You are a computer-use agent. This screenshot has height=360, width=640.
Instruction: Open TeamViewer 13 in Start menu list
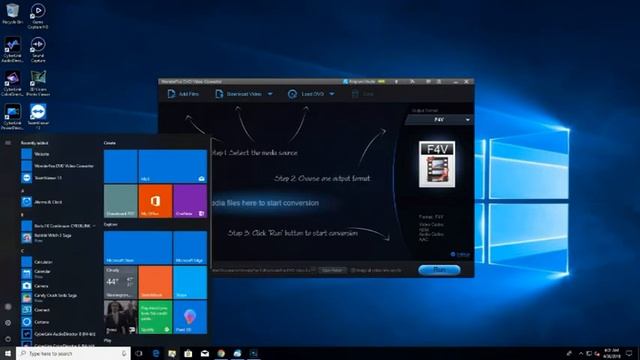tap(59, 178)
